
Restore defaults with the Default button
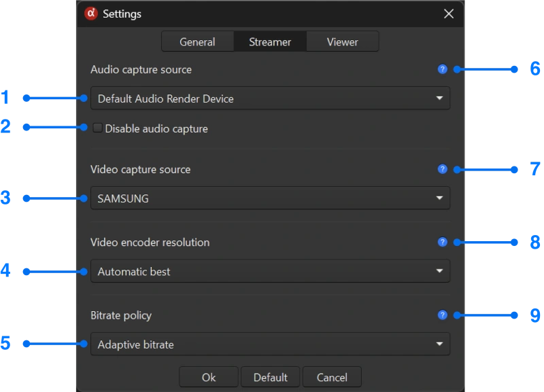270,377
